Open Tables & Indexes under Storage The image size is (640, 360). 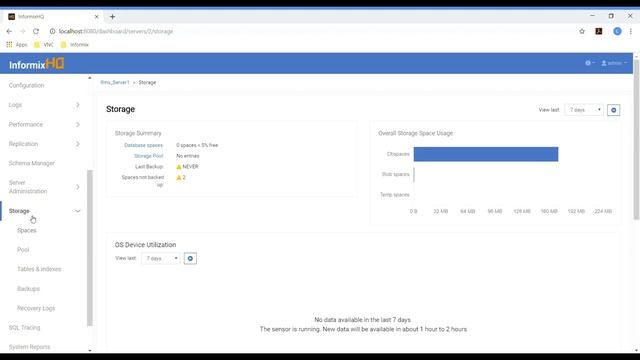39,269
